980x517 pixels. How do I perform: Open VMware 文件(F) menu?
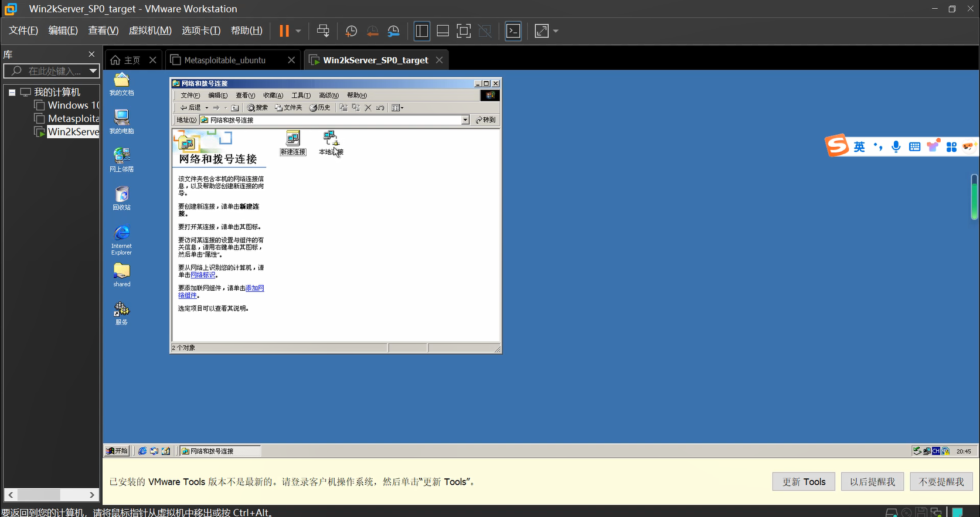point(23,30)
